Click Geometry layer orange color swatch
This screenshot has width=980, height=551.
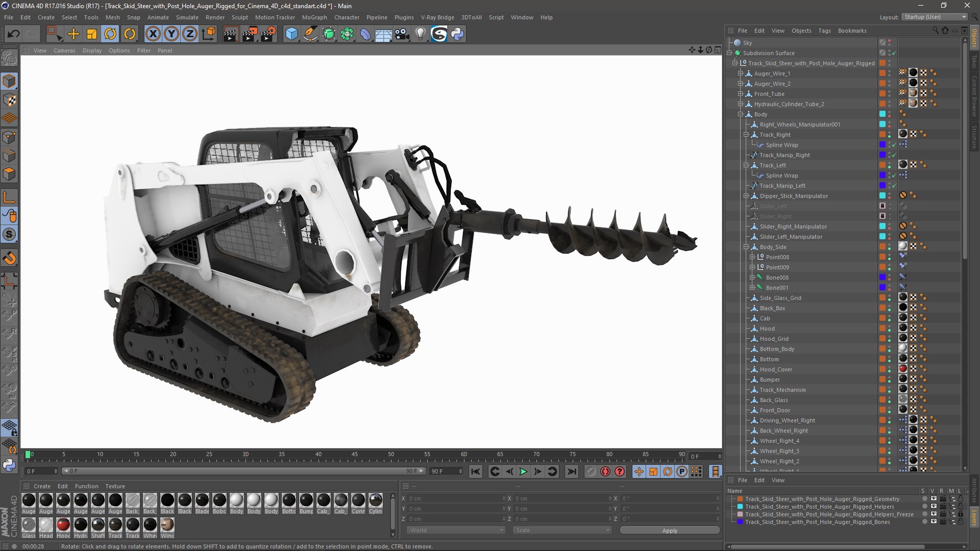[740, 499]
